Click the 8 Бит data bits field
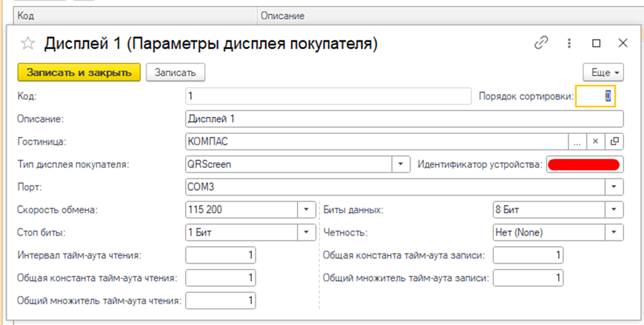 tap(549, 209)
